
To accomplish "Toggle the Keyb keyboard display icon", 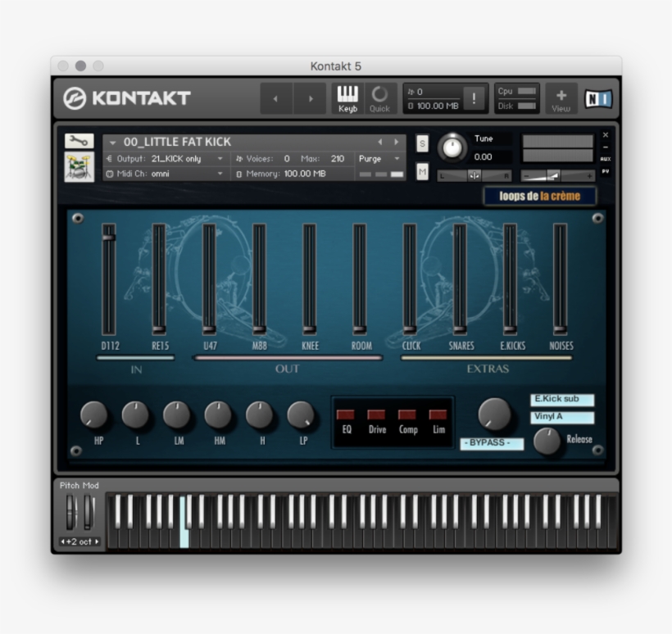I will [x=347, y=97].
